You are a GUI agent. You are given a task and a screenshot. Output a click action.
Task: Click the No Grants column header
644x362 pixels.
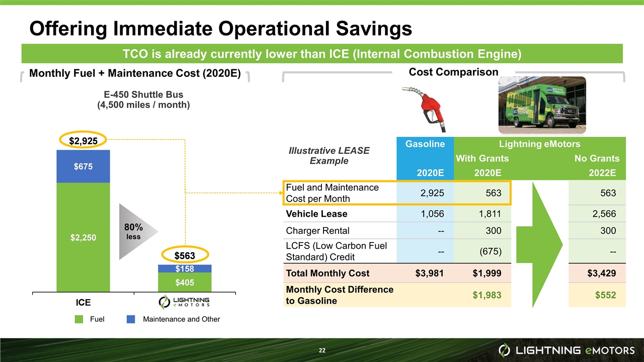(x=597, y=158)
